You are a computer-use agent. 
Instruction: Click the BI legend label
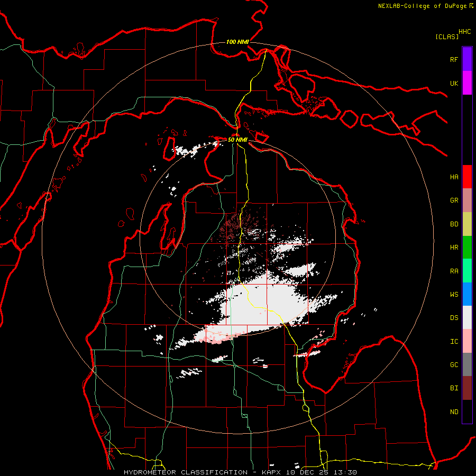(x=454, y=388)
